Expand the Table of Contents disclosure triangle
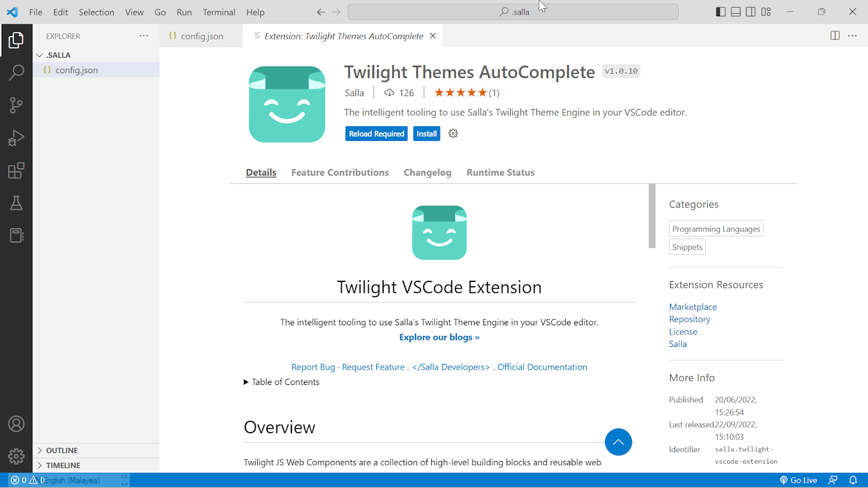The image size is (868, 488). coord(245,382)
